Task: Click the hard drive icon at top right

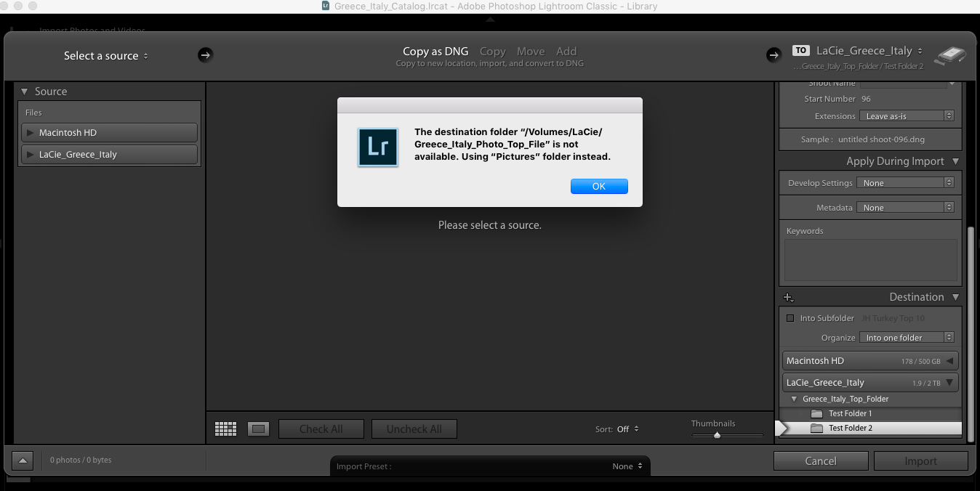Action: pos(949,56)
